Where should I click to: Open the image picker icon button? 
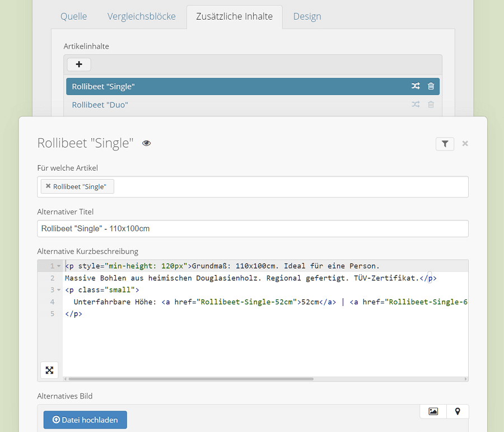click(433, 411)
